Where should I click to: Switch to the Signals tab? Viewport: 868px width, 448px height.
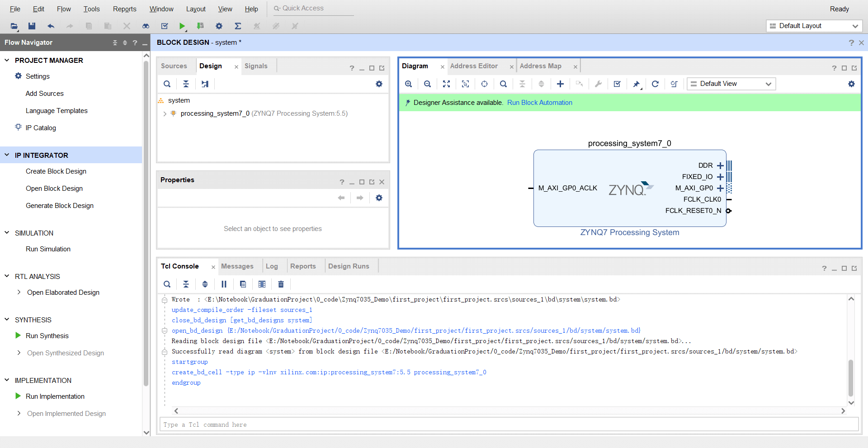pos(256,66)
